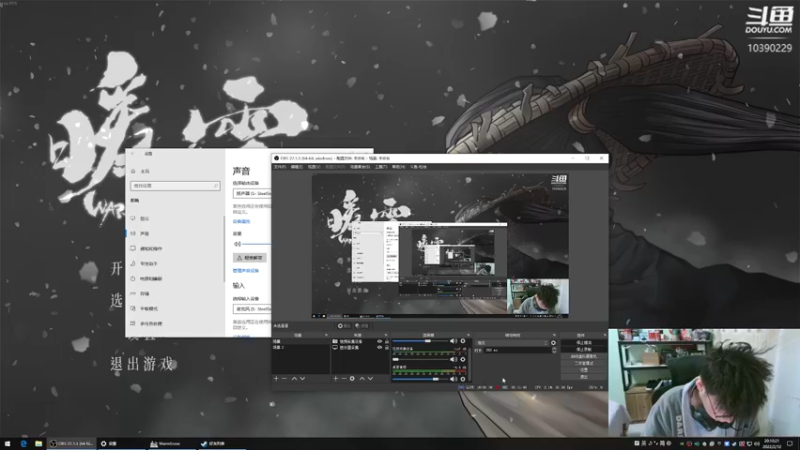Click the bottom mixer channel volume slider
The image size is (800, 450).
coord(420,379)
